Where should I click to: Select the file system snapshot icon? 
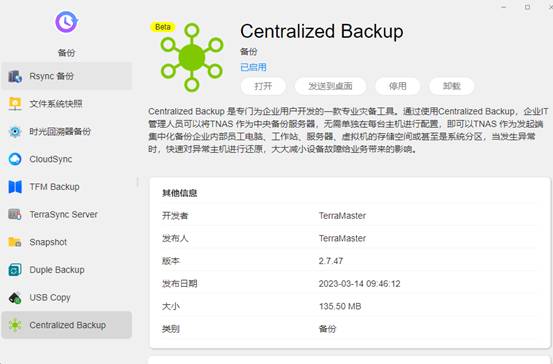coord(15,104)
